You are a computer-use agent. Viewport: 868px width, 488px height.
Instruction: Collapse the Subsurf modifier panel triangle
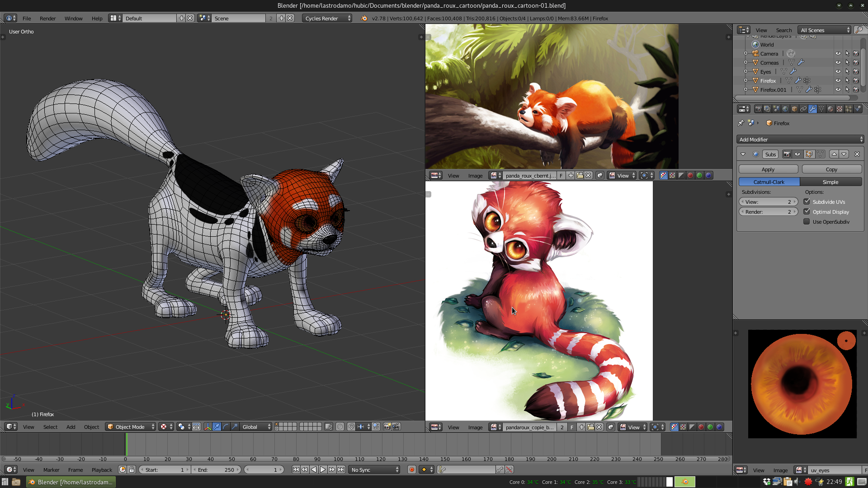coord(743,154)
